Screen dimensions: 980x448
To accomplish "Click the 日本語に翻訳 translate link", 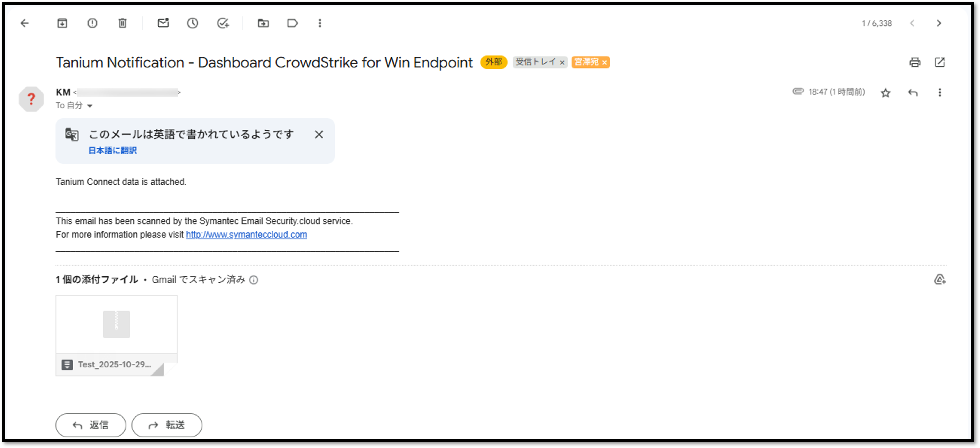I will point(113,151).
